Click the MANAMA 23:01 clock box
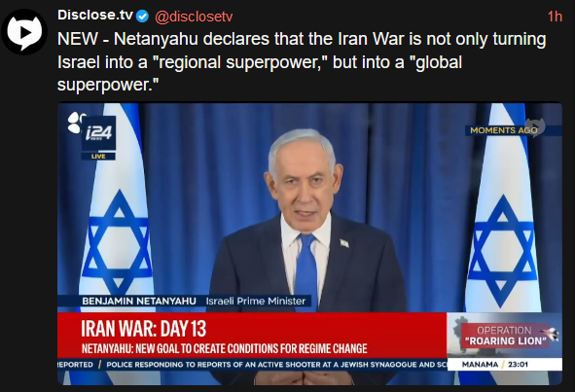The image size is (575, 392). click(505, 365)
